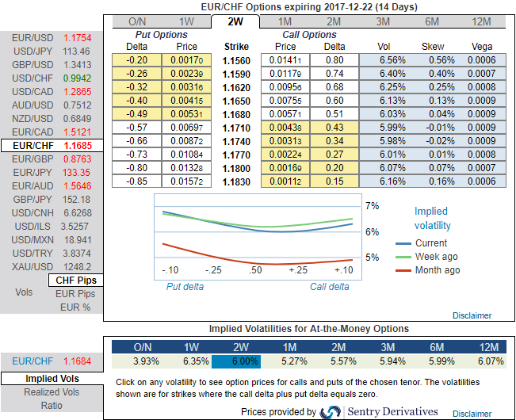Select the NZD/USD currency pair
The image size is (516, 420).
click(52, 118)
